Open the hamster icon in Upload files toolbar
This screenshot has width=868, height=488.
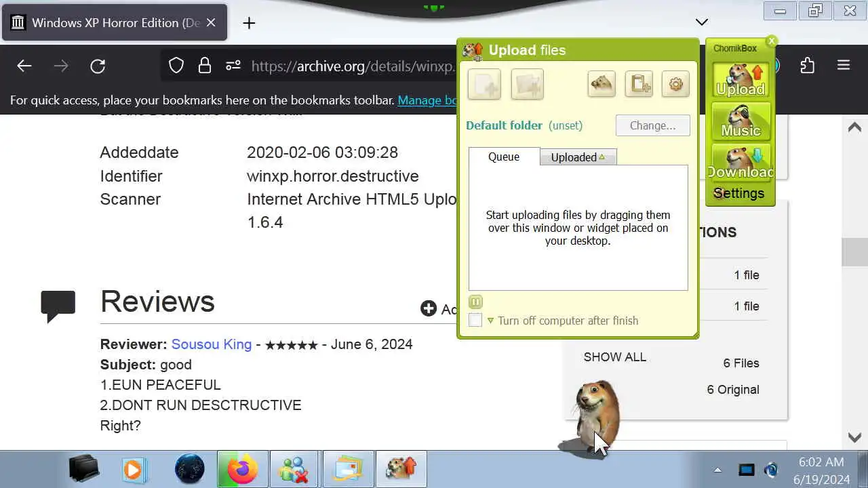[601, 84]
